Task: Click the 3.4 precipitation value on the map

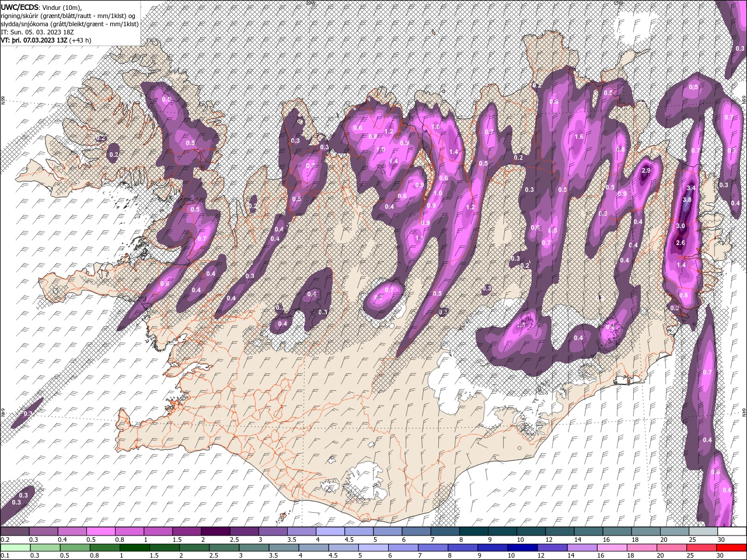Action: (x=692, y=188)
